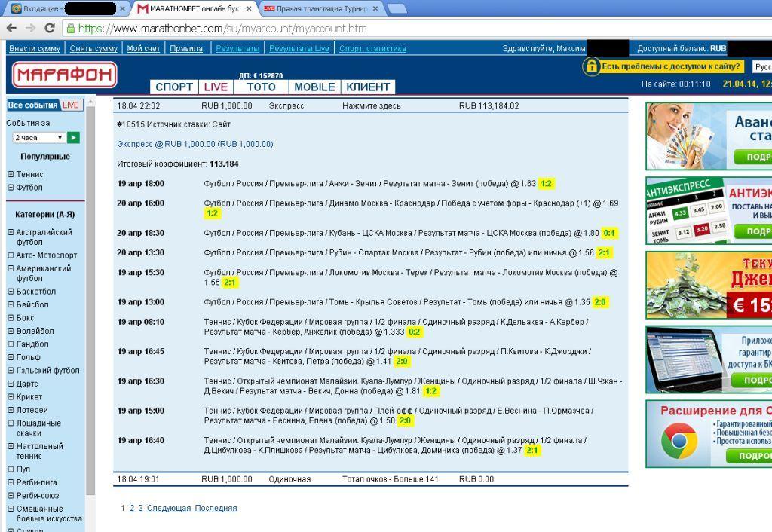Click the Нажмите здесь bet details link
Image resolution: width=772 pixels, height=532 pixels.
click(x=371, y=105)
